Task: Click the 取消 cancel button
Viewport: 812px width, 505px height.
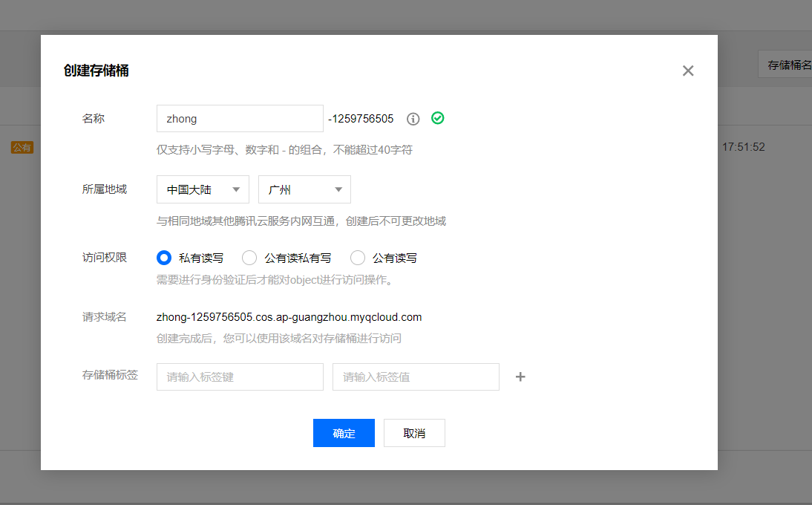Action: (414, 433)
